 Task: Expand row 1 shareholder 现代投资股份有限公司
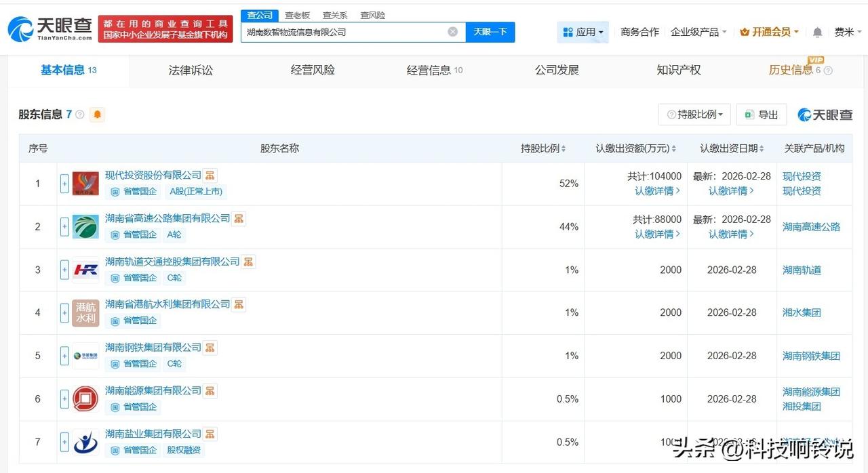64,184
